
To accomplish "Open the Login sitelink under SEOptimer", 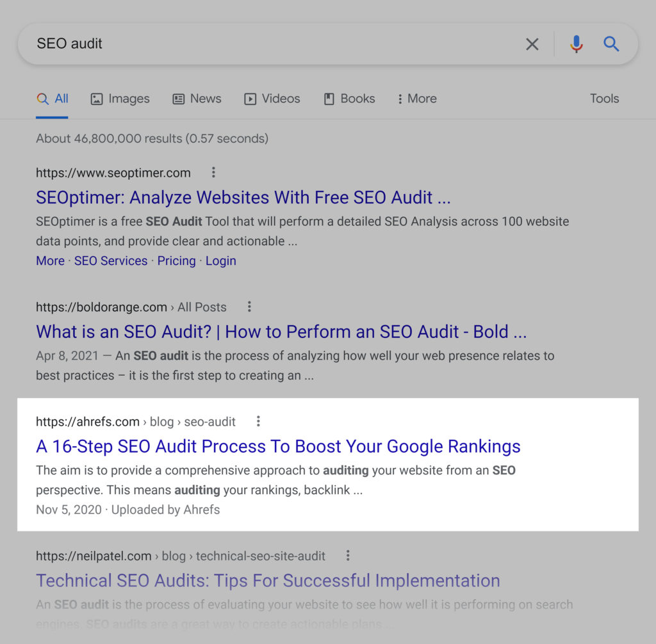I will point(220,261).
